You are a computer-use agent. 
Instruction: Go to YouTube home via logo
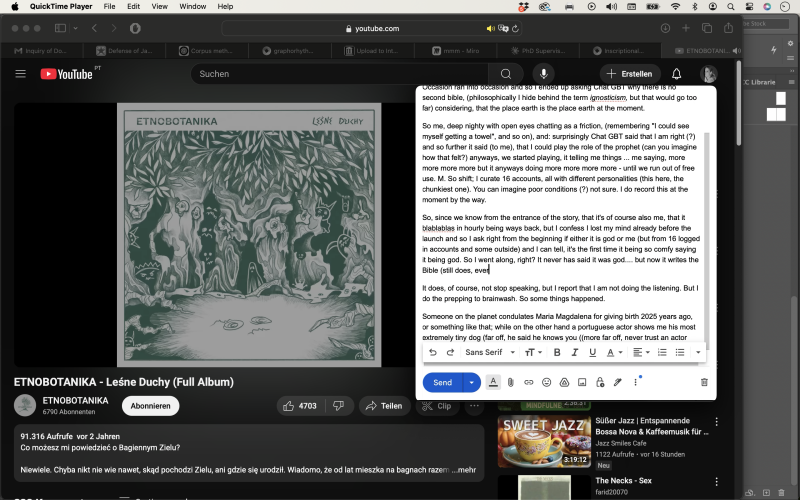67,74
